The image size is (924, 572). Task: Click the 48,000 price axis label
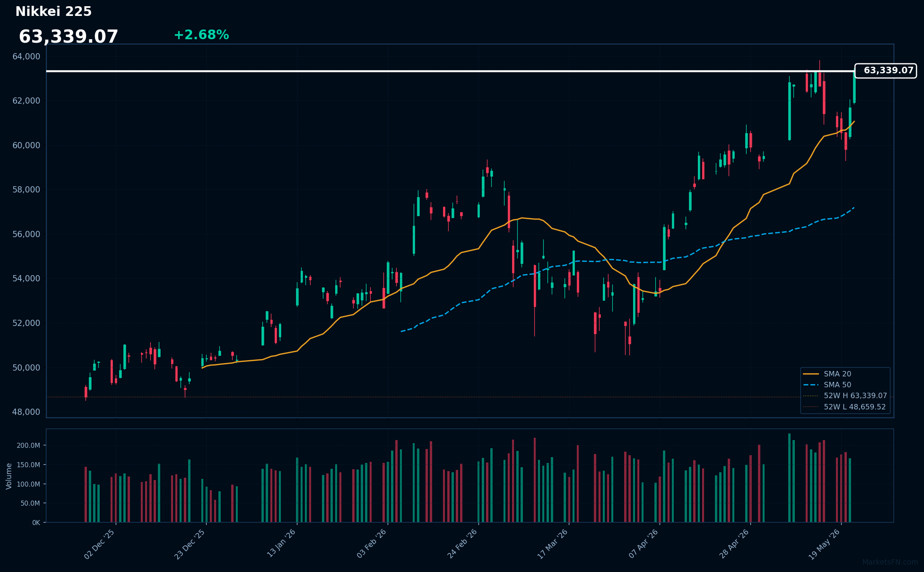pyautogui.click(x=26, y=412)
